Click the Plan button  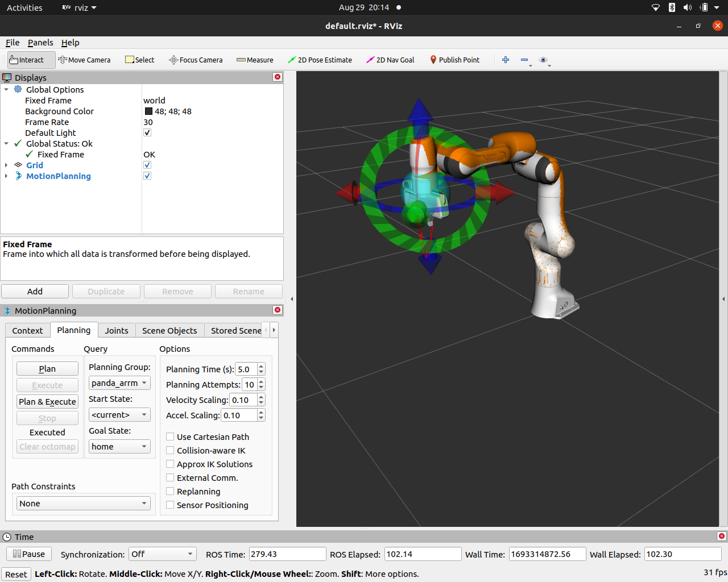click(47, 369)
